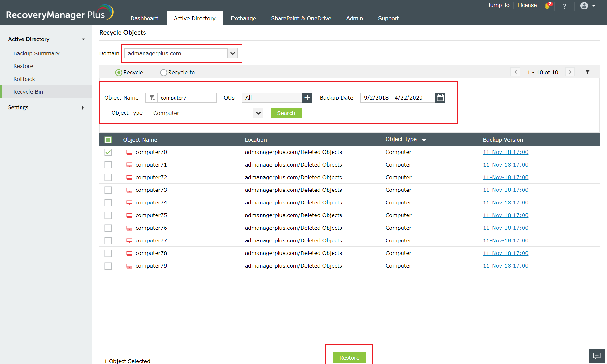Open the Backup Date calendar picker
This screenshot has height=364, width=607.
[x=440, y=98]
